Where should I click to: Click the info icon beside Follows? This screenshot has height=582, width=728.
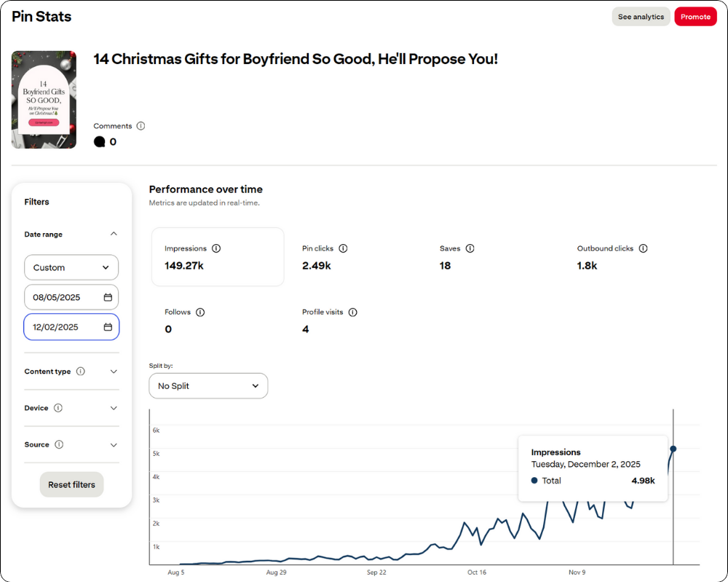(200, 312)
